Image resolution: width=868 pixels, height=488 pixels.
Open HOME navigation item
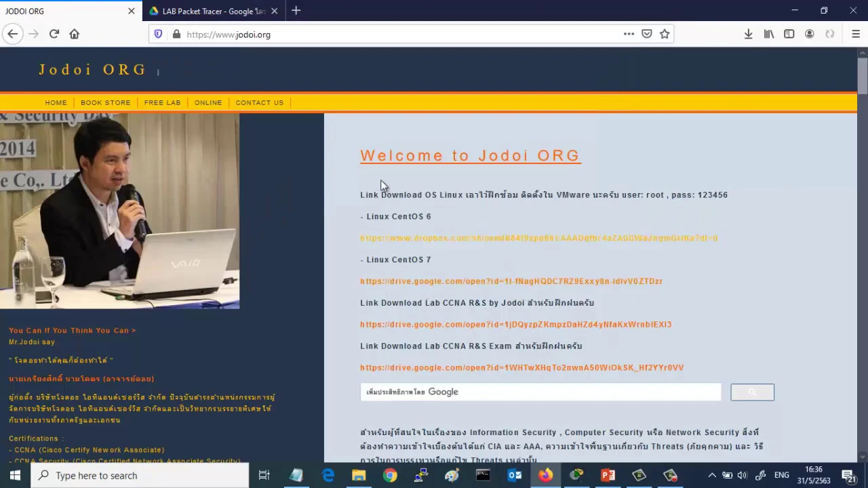click(x=56, y=102)
